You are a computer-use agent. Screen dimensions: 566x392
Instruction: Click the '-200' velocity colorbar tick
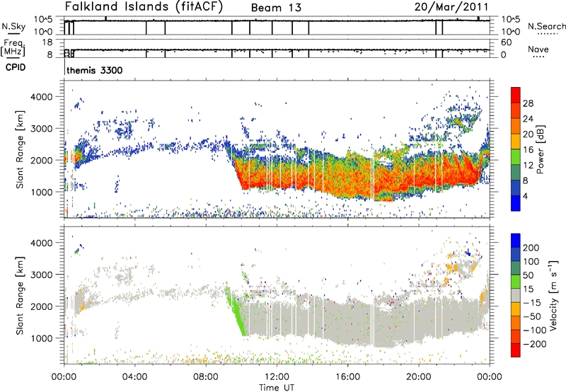pos(534,344)
